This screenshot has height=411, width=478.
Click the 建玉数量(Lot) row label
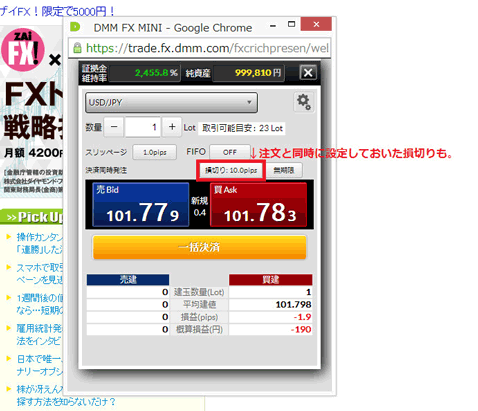point(199,292)
